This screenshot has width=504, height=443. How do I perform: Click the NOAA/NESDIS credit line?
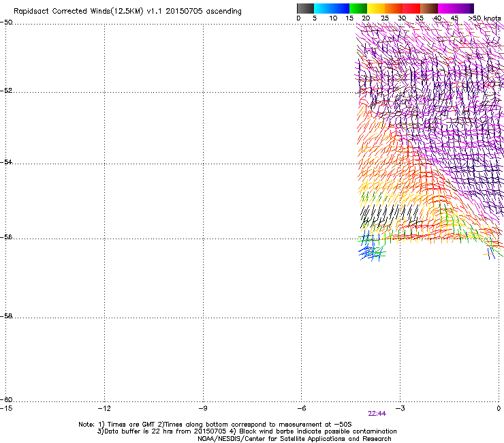tap(294, 439)
